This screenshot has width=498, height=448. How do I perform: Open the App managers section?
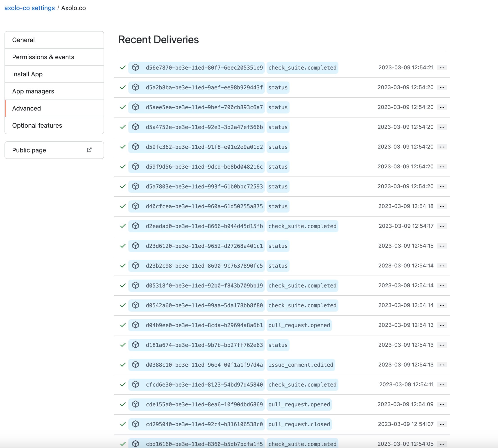click(33, 91)
